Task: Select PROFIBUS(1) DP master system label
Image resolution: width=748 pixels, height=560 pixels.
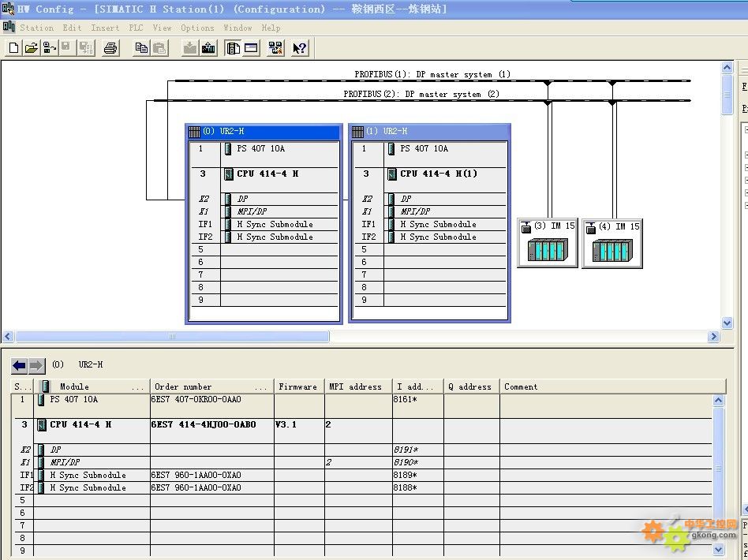Action: 432,74
